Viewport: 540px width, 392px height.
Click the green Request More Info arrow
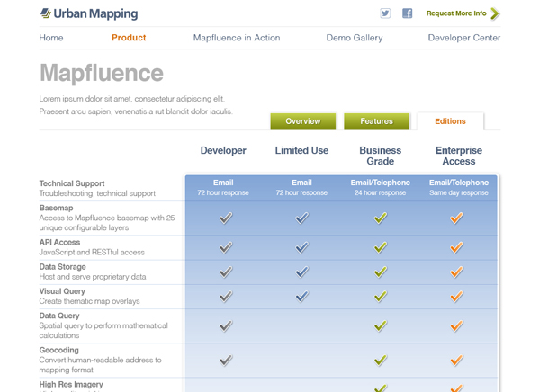[494, 13]
